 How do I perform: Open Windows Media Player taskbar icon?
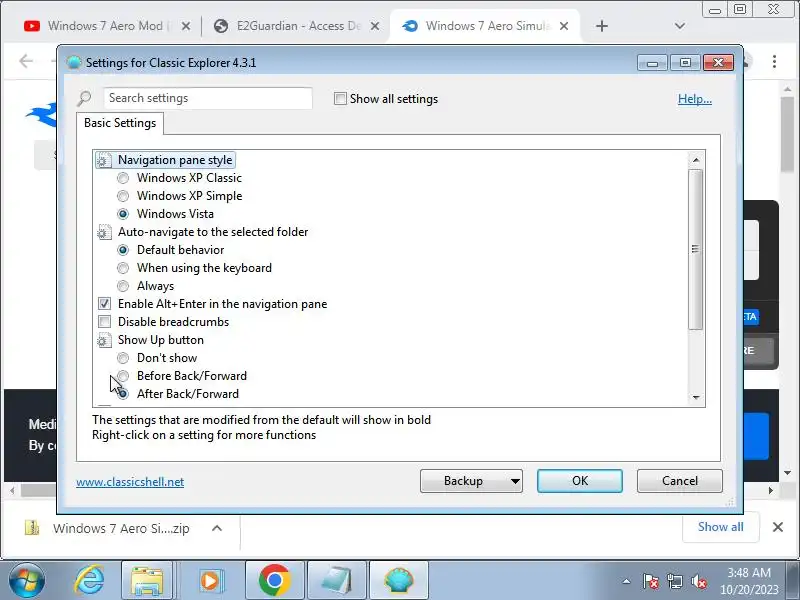tap(210, 580)
